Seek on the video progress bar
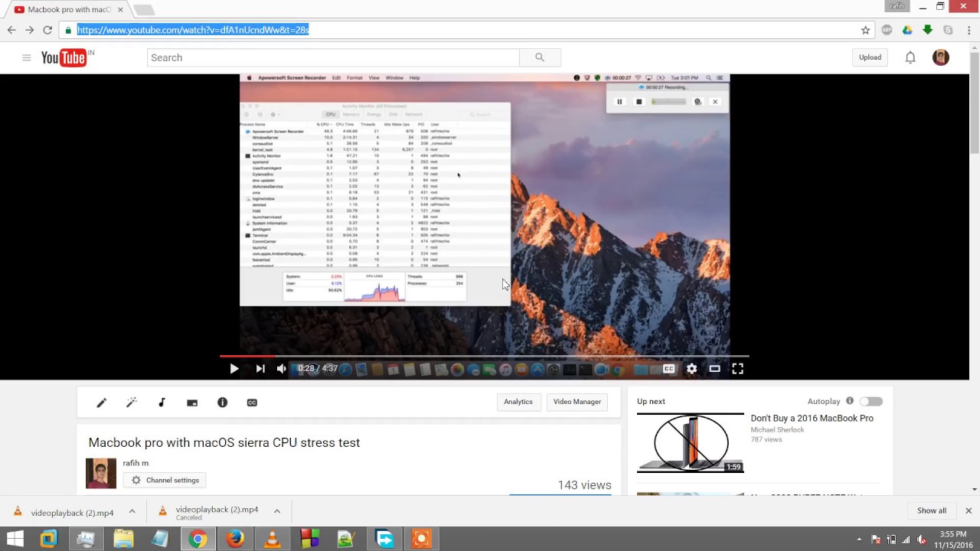 click(x=484, y=356)
